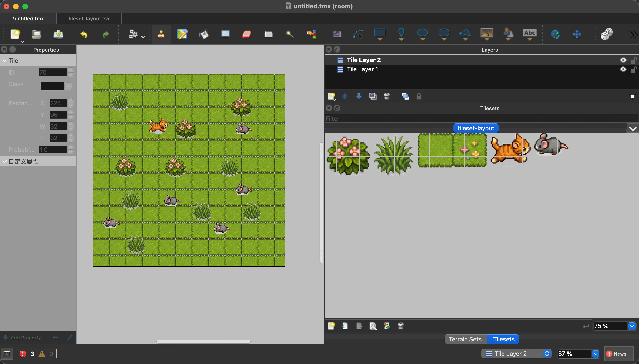The height and width of the screenshot is (364, 639).
Task: Click the Tilesets Filter field
Action: pos(481,119)
